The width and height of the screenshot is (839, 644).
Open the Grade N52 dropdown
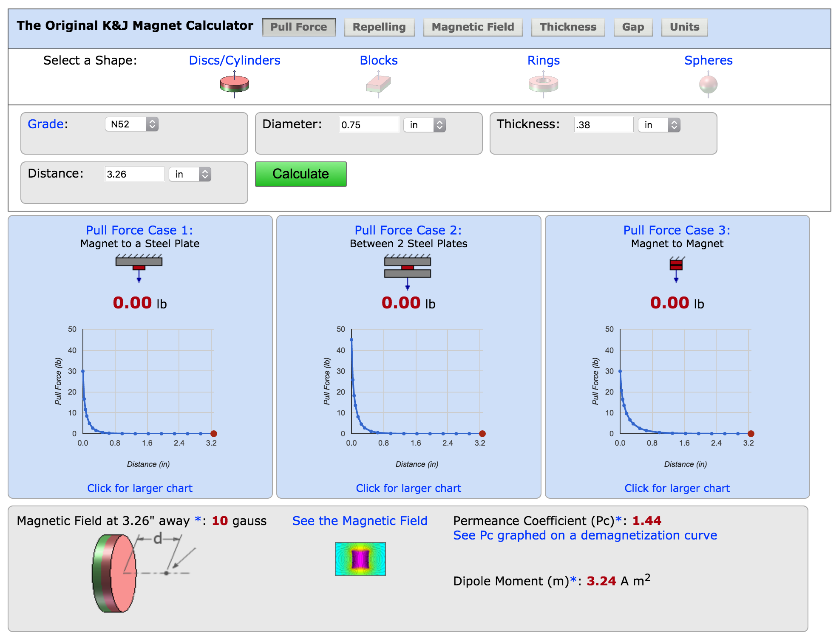(x=132, y=124)
